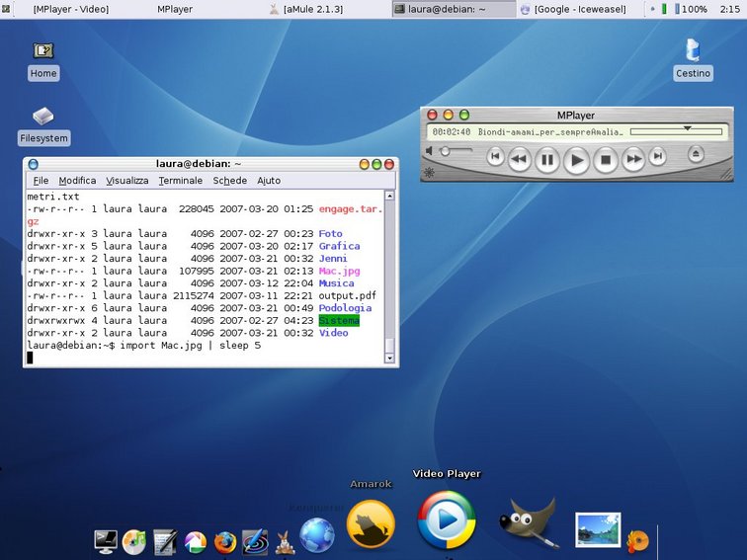This screenshot has width=747, height=560.
Task: Switch to the Google - Iceweasel taskbar entry
Action: 573,9
